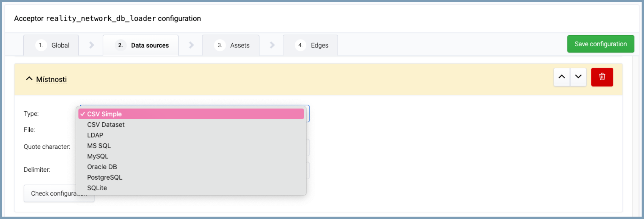Choose CSV Dataset option
Image resolution: width=644 pixels, height=219 pixels.
[x=106, y=125]
